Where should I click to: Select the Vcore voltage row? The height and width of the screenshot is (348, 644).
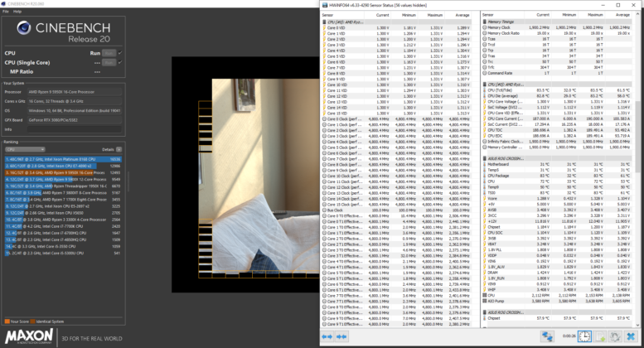click(557, 198)
